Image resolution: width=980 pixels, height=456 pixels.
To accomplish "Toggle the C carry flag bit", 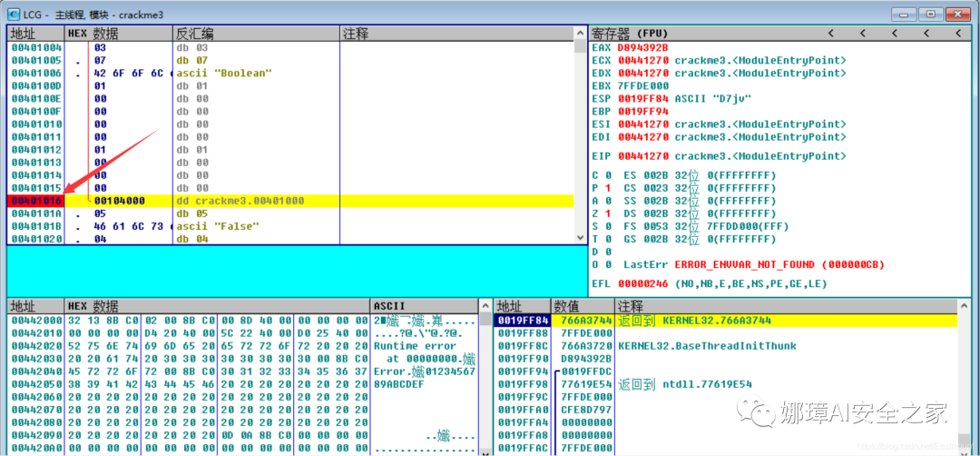I will tap(607, 175).
